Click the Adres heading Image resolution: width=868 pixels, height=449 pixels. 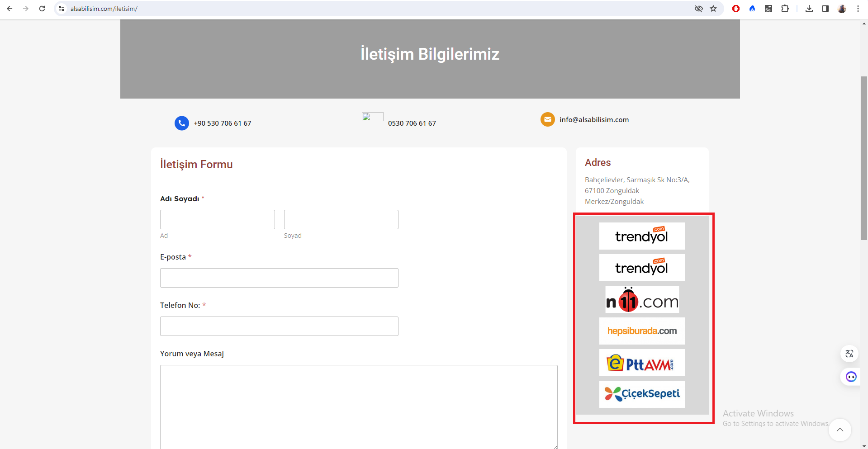pos(598,163)
